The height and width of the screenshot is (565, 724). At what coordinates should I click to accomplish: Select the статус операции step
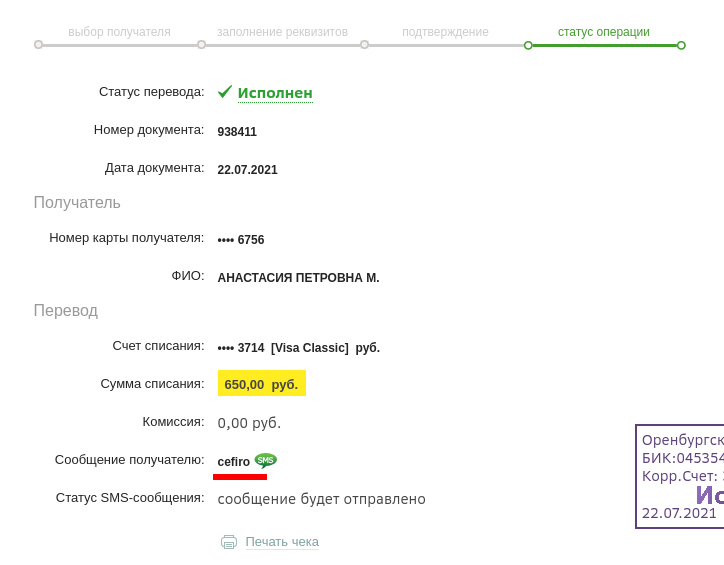603,32
